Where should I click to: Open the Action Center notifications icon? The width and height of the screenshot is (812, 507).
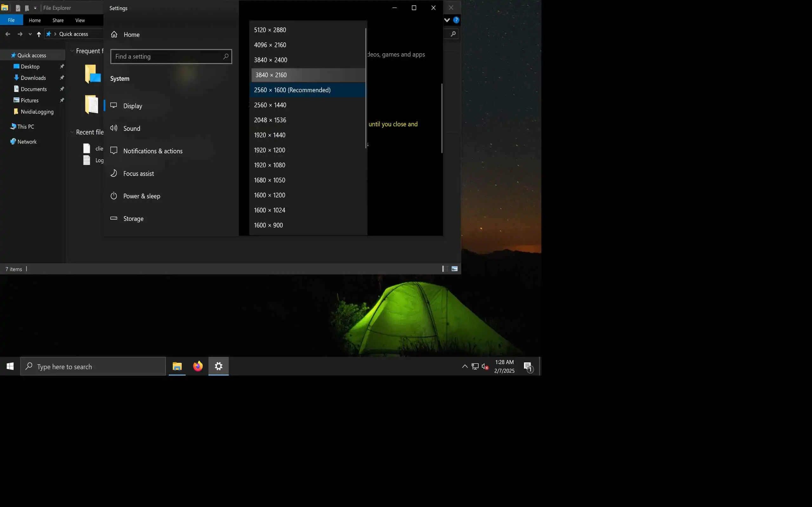pos(528,367)
